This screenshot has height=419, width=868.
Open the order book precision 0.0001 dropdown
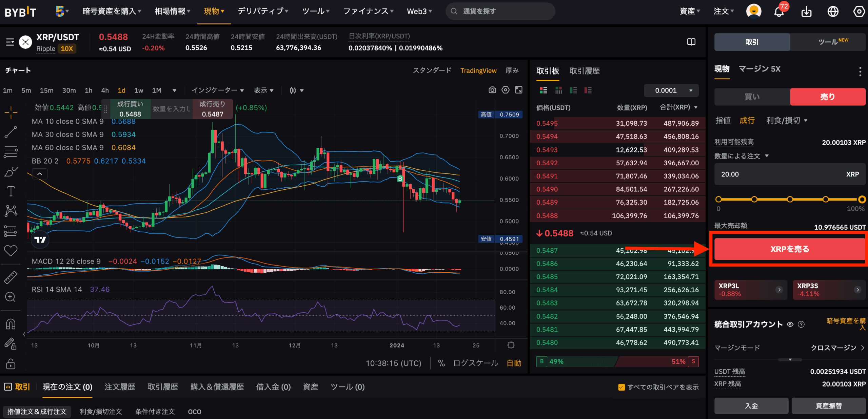(x=671, y=90)
